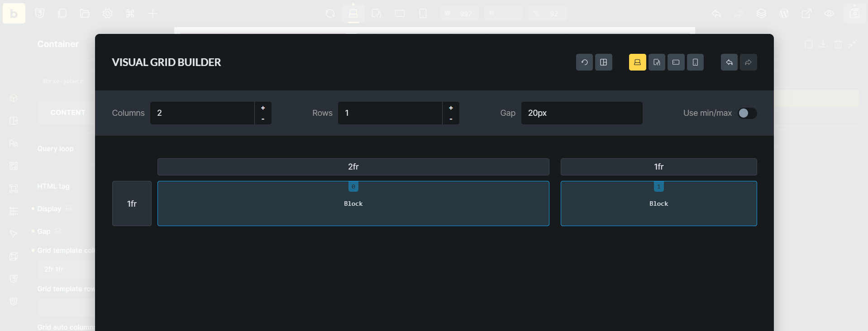Select the 1fr column header
The image size is (868, 331).
pos(658,167)
